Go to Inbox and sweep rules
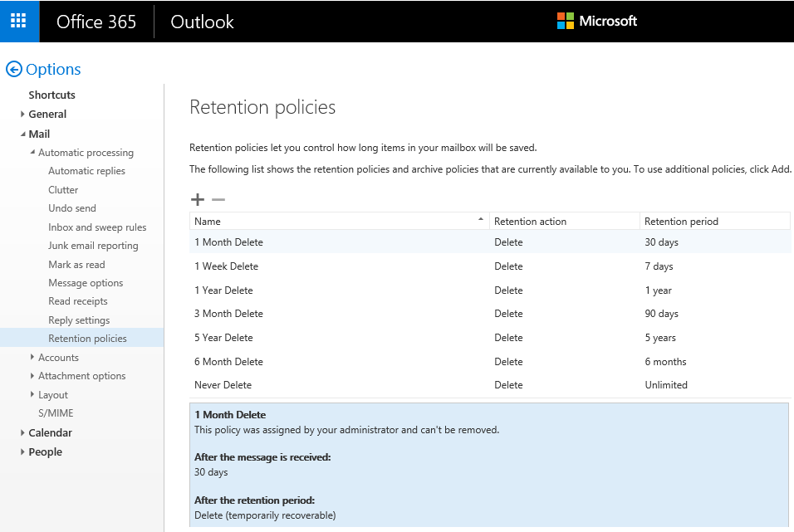 point(97,227)
